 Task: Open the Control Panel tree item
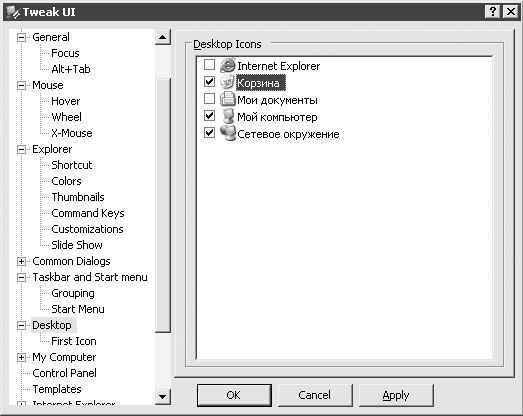click(64, 373)
